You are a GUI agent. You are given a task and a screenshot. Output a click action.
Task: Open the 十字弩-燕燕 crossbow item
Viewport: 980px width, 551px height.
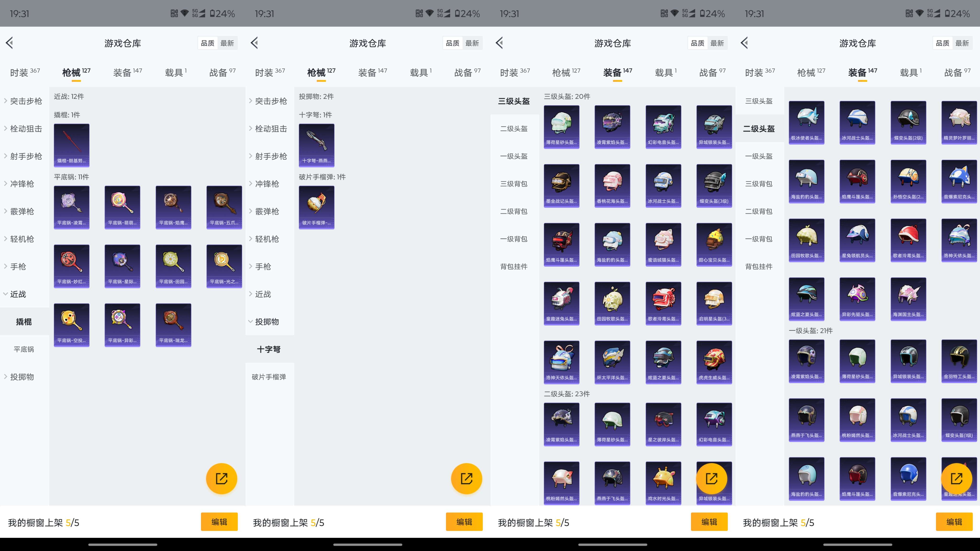point(317,145)
